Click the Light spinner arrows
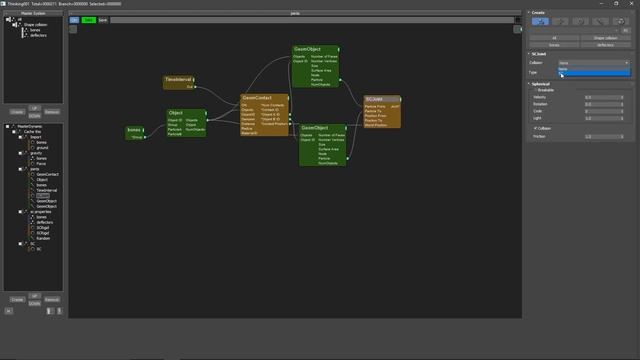640x360 pixels. coord(622,118)
